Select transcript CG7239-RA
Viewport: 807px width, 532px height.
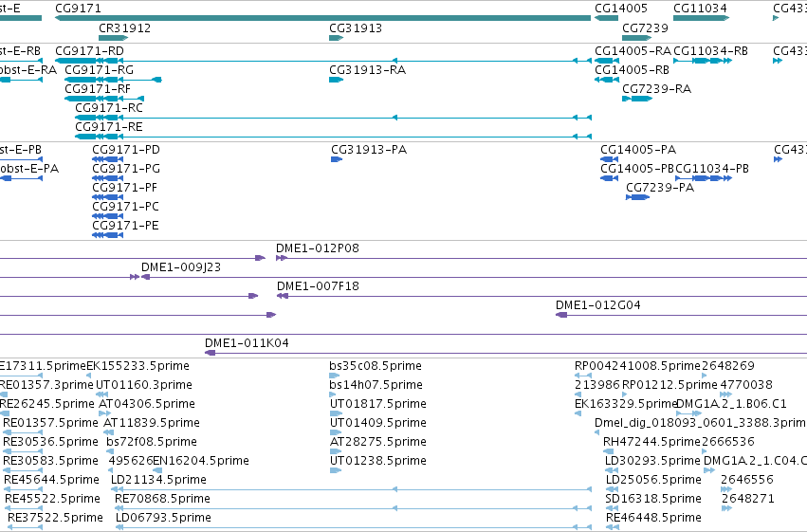click(x=657, y=89)
